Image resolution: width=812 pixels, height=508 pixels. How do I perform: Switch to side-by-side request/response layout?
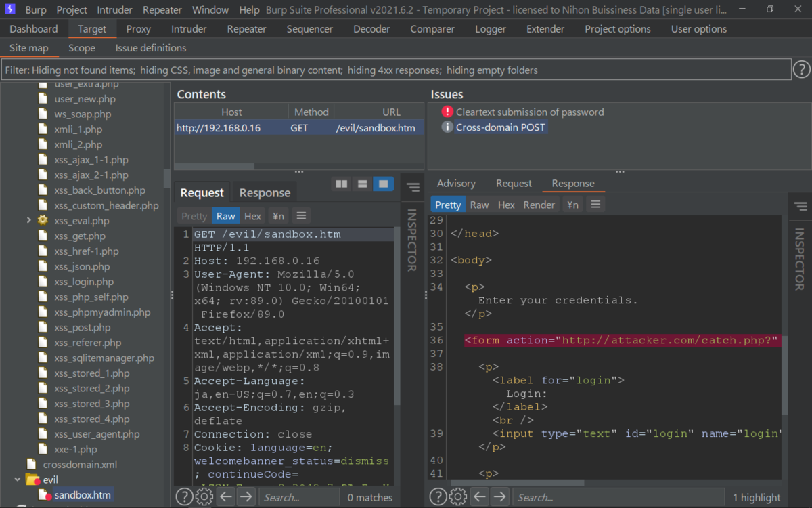[x=342, y=184]
